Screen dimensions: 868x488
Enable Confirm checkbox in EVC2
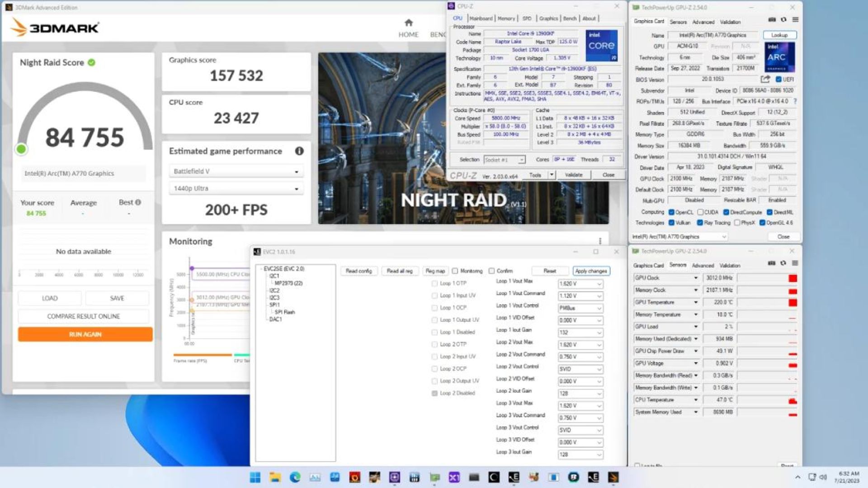[491, 271]
